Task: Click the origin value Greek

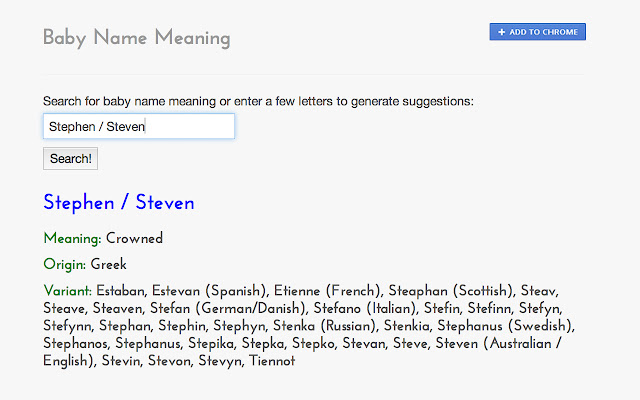Action: click(109, 264)
